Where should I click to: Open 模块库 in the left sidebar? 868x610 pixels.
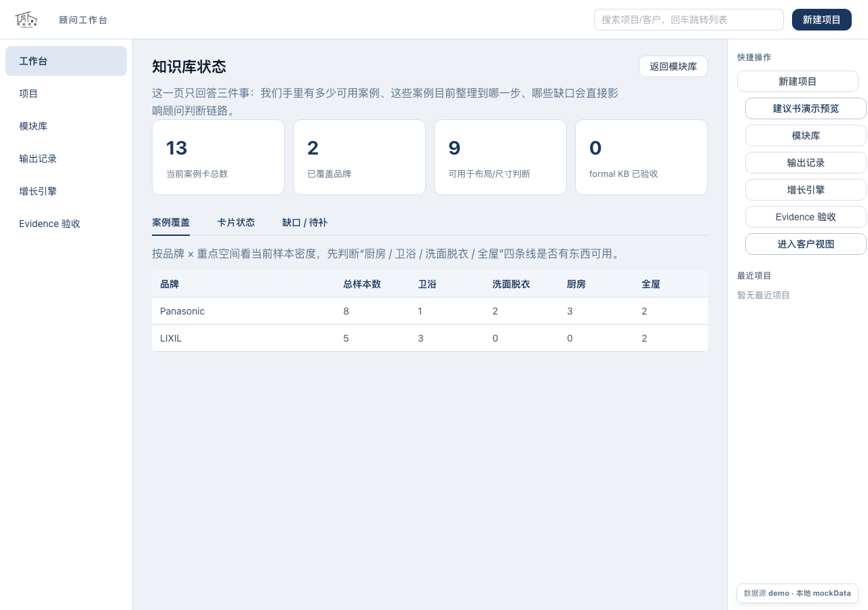[x=66, y=126]
